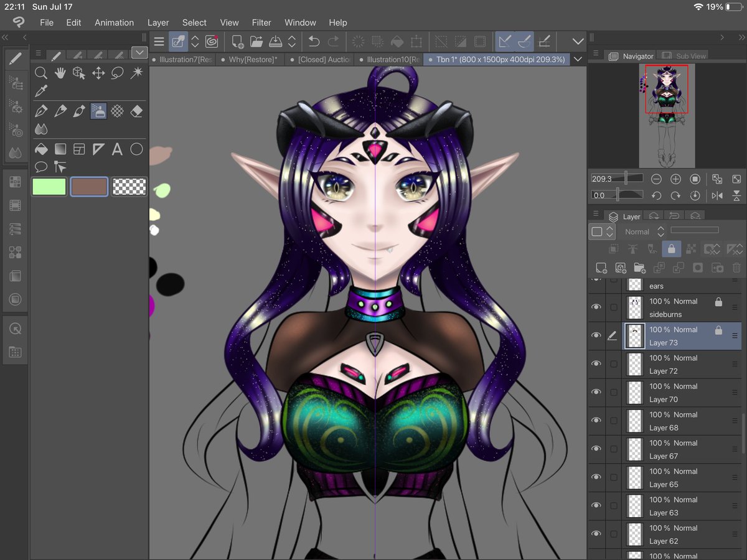Image resolution: width=747 pixels, height=560 pixels.
Task: Check the box beside Layer 65
Action: point(614,477)
